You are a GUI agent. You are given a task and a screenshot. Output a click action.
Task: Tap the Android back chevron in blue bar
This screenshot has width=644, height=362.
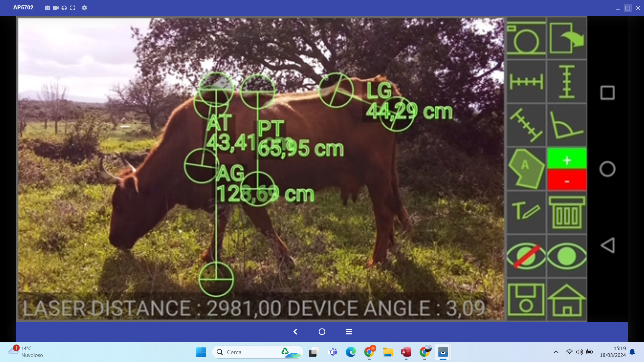pyautogui.click(x=295, y=331)
